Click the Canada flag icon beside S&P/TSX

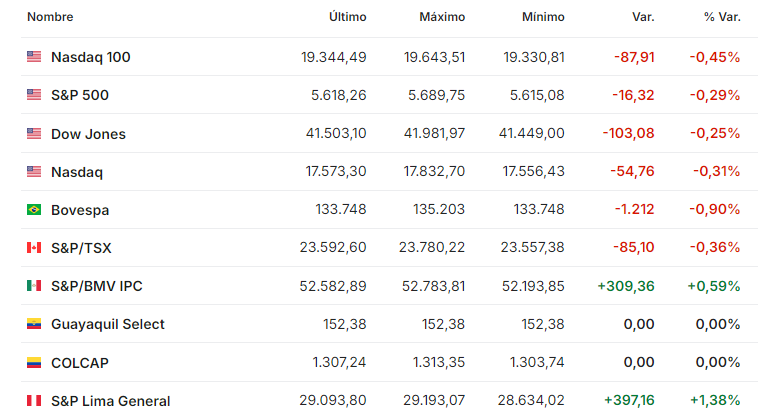[x=34, y=248]
